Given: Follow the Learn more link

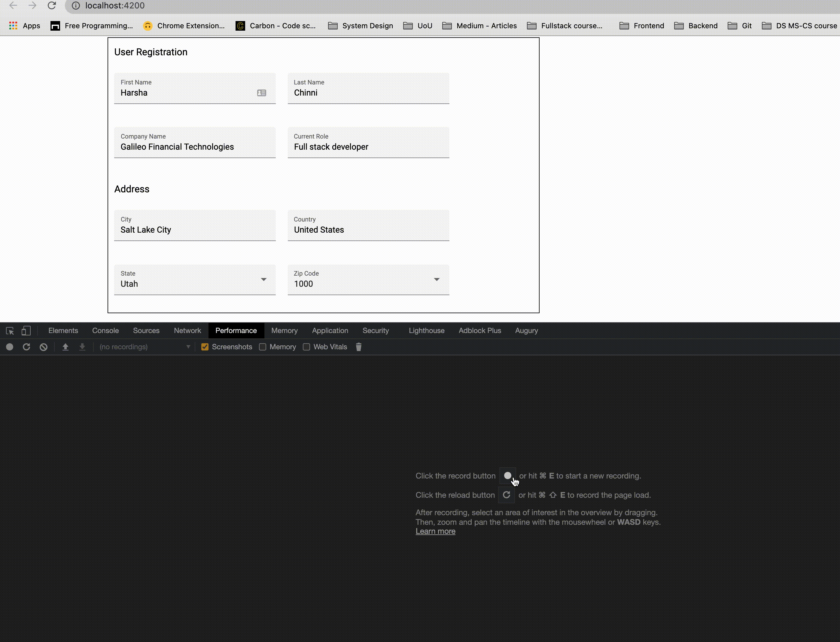Looking at the screenshot, I should point(435,531).
